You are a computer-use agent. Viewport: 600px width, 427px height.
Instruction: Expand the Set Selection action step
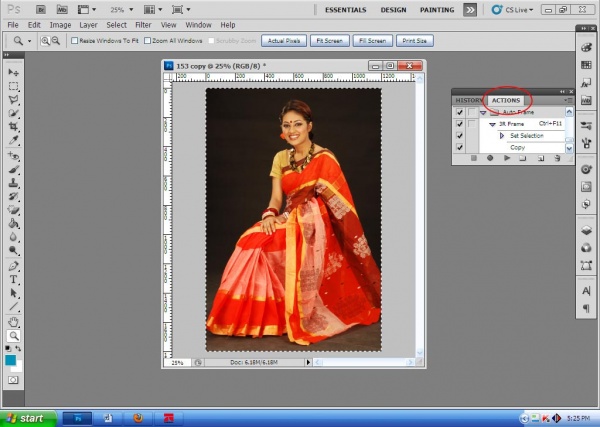pos(503,136)
